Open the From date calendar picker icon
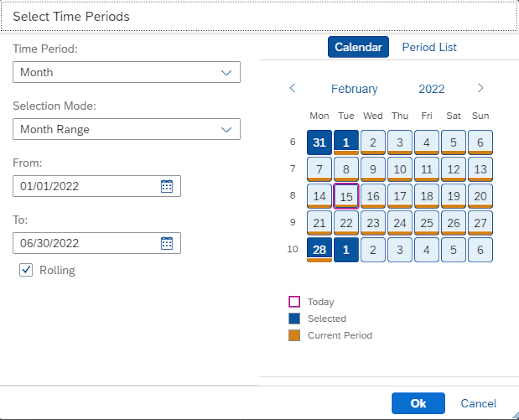Viewport: 519px width, 420px height. coord(167,186)
